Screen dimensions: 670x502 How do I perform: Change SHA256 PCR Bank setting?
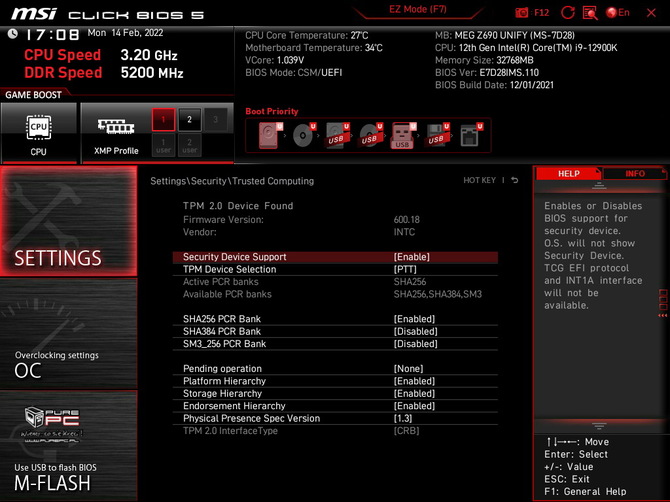[335, 319]
